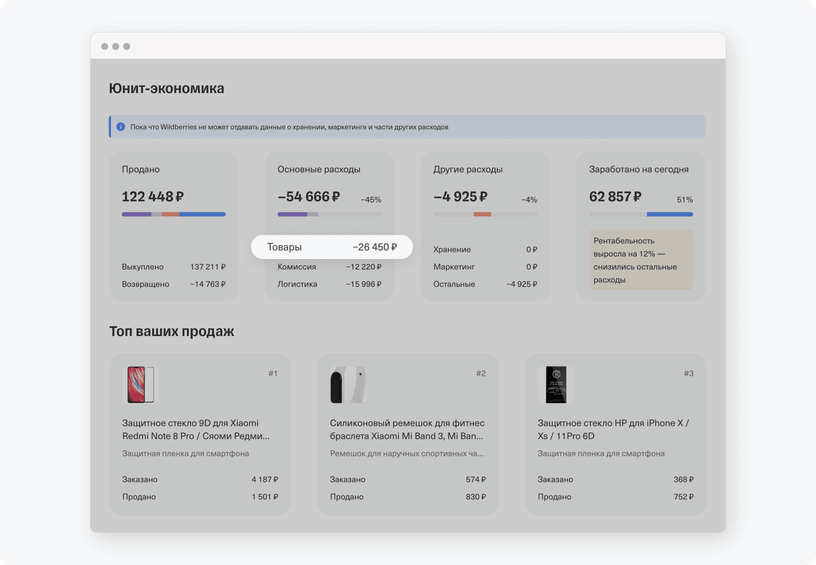This screenshot has height=565, width=816.
Task: Click the Остальные −4 925 ₽ row
Action: click(x=485, y=284)
